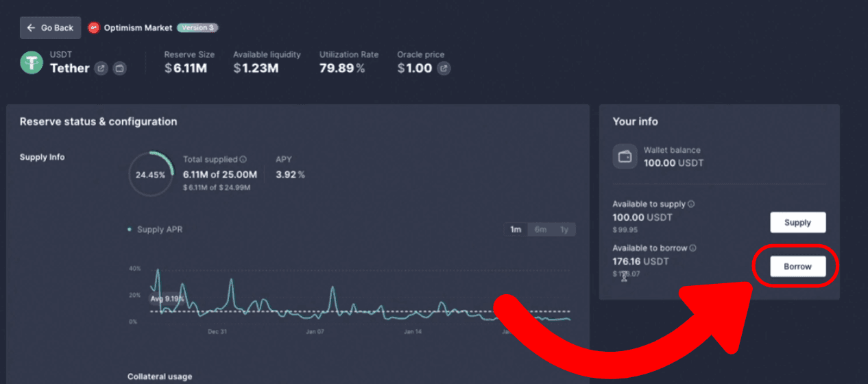
Task: Open Oracle price external link icon
Action: pos(444,69)
